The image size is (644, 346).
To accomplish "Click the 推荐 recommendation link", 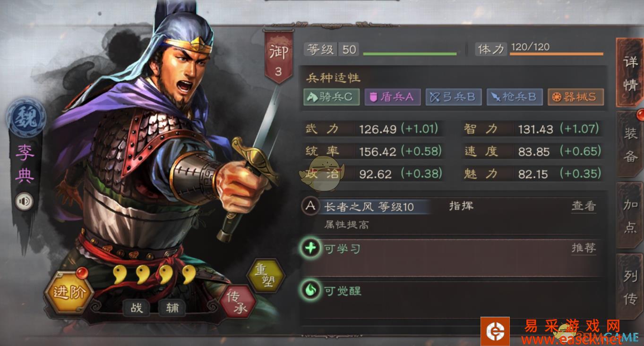I will tap(584, 248).
